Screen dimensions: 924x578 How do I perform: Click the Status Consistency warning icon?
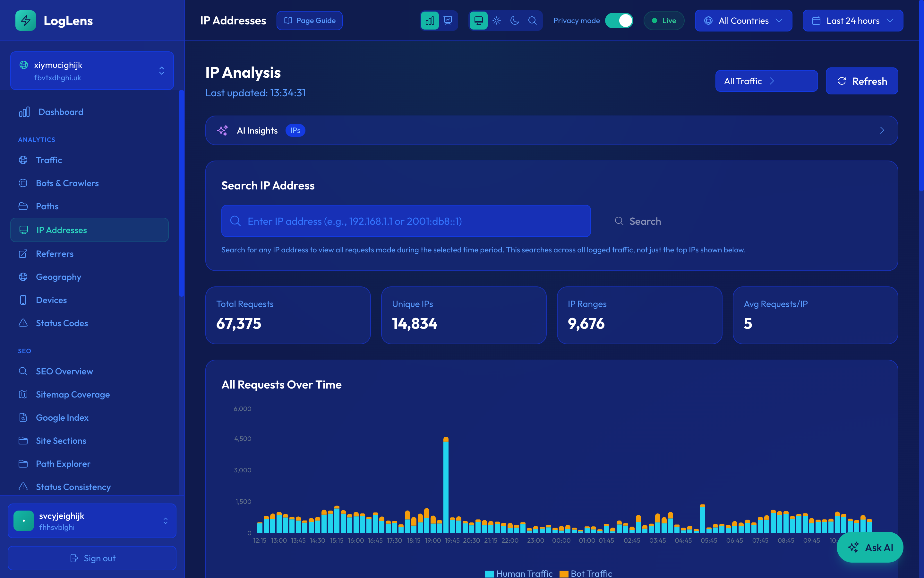23,486
